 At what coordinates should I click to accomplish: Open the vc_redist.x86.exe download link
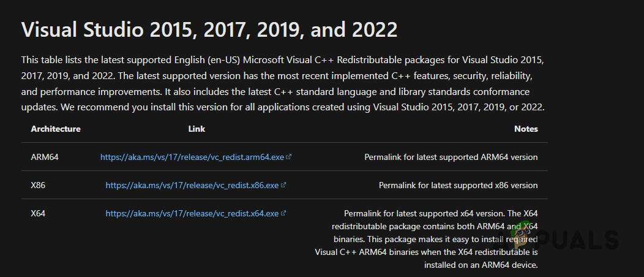(192, 185)
